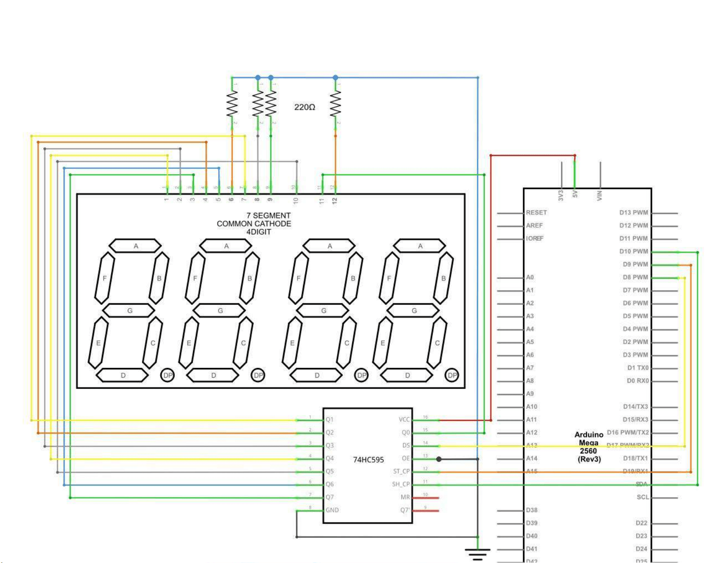Select the Q7' output pin of 74HC595
The width and height of the screenshot is (728, 563).
tap(405, 510)
